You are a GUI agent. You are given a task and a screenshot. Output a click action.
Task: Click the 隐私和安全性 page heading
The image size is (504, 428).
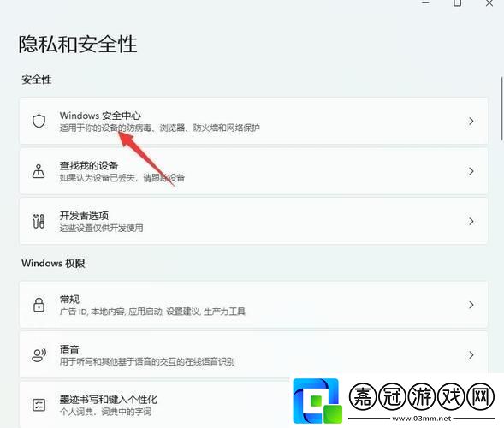click(x=78, y=44)
